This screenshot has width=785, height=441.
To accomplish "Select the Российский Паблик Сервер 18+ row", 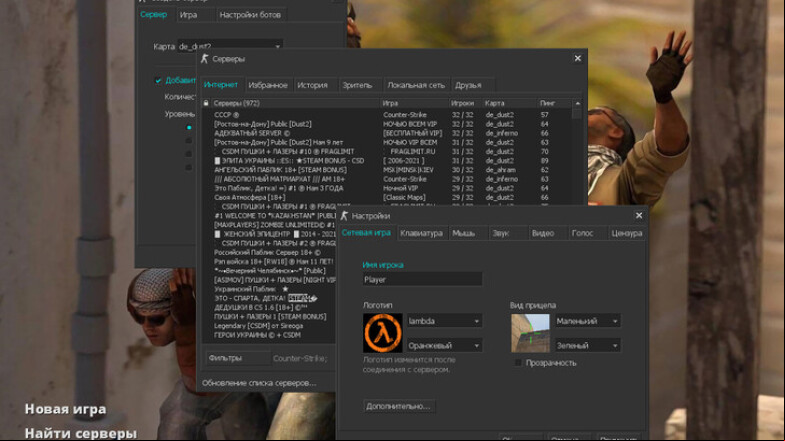I will (x=269, y=252).
